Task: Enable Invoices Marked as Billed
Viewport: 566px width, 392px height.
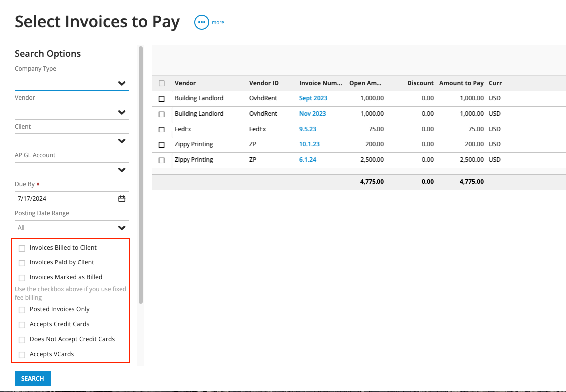Action: [x=22, y=278]
